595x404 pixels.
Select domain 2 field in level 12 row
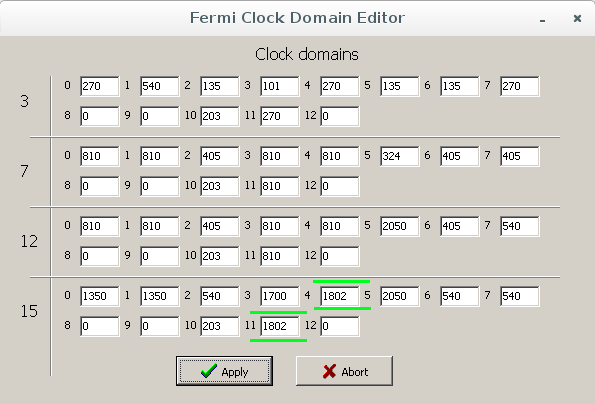tap(220, 226)
